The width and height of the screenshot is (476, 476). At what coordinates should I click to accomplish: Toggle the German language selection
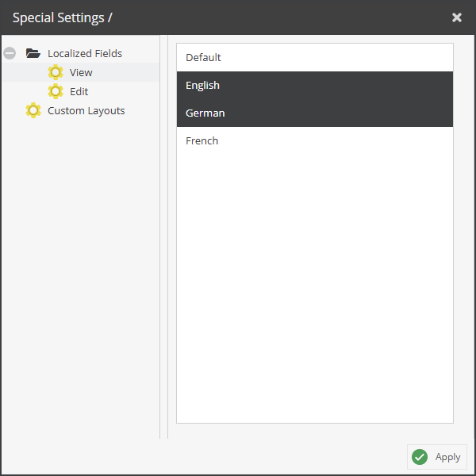click(x=315, y=113)
